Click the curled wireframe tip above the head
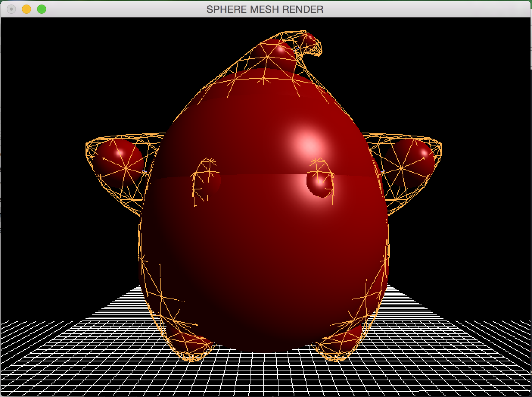Image resolution: width=532 pixels, height=397 pixels. (314, 47)
